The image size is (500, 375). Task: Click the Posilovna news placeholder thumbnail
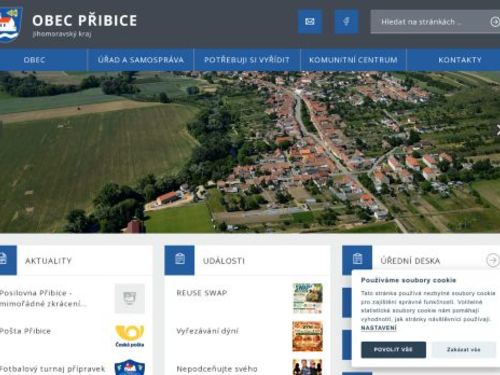[x=130, y=299]
